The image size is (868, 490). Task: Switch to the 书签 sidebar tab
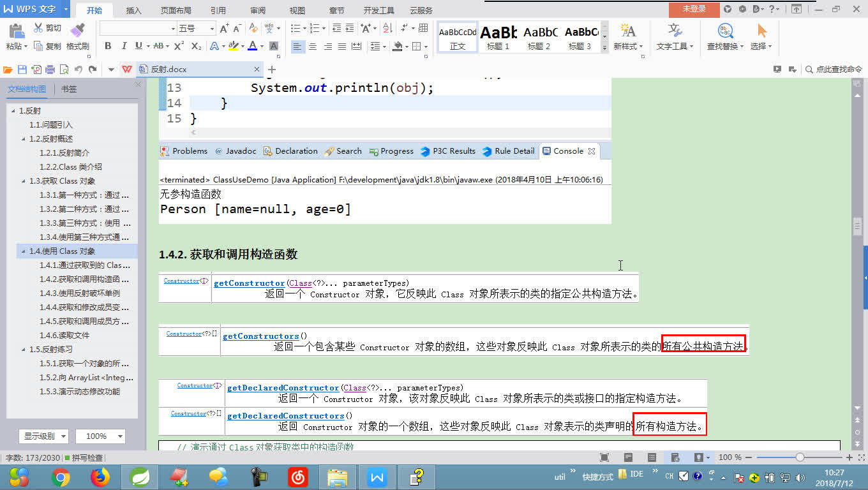click(x=69, y=89)
